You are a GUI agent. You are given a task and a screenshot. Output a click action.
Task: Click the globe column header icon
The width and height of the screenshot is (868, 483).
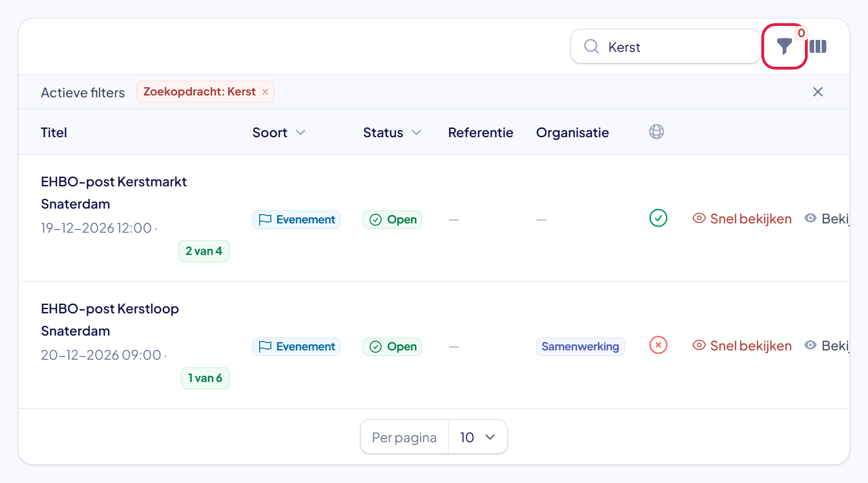657,132
